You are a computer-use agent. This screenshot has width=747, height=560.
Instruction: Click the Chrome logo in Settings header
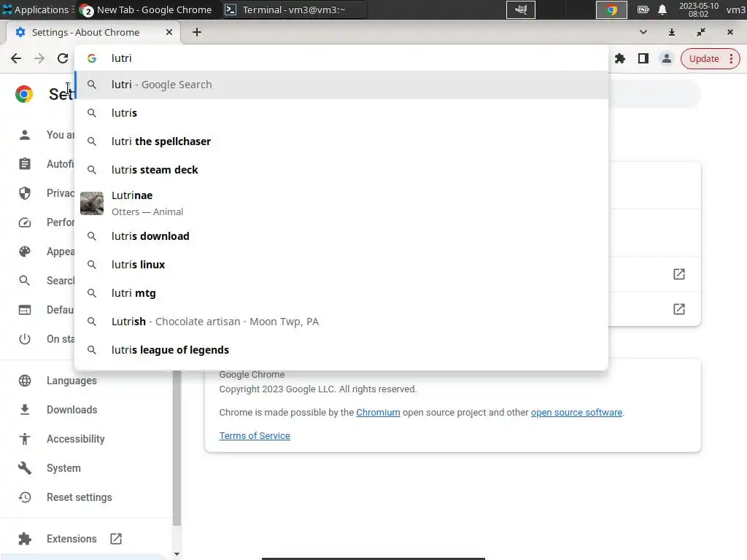(x=24, y=94)
